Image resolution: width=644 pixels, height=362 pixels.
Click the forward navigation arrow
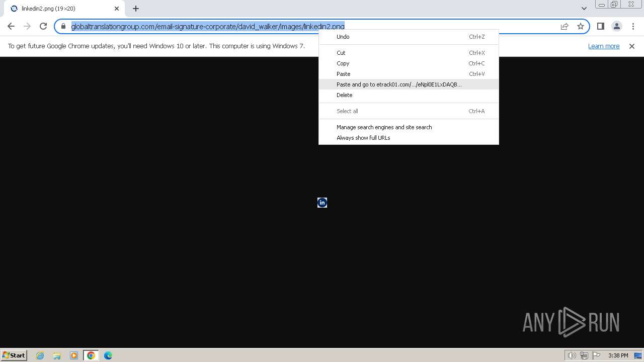pyautogui.click(x=27, y=26)
